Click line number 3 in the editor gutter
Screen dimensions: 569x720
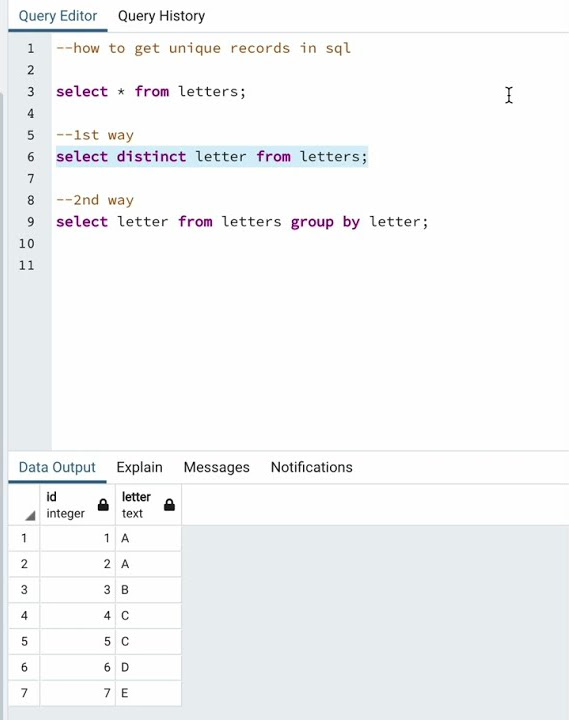click(x=31, y=92)
